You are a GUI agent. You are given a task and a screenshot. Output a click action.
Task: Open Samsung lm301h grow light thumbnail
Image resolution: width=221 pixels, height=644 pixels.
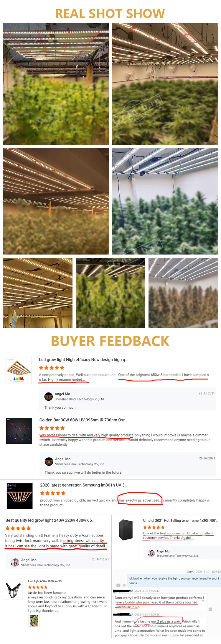coord(20,496)
